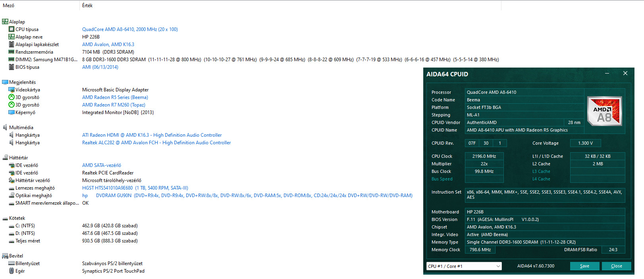The image size is (644, 279).
Task: Open the Realtek ALC282 audio controller link
Action: 156,142
